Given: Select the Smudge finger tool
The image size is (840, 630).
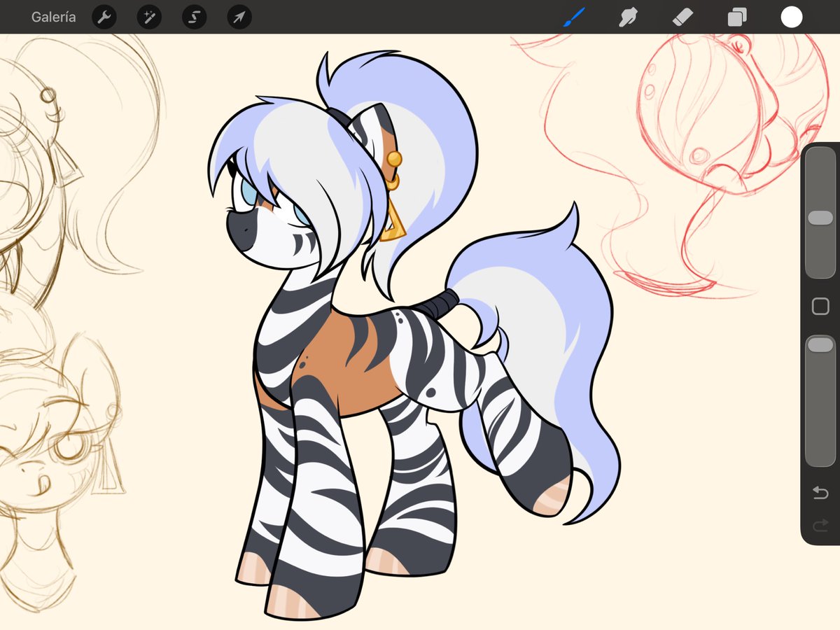Looking at the screenshot, I should (628, 17).
